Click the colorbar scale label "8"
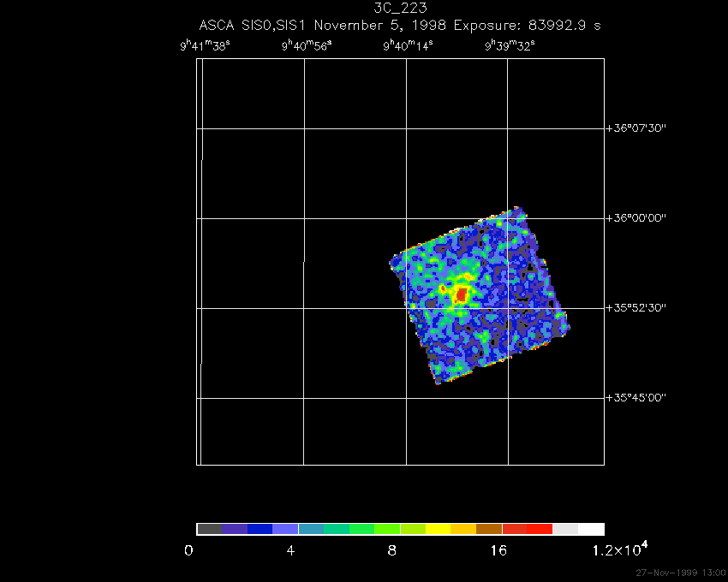 (x=392, y=551)
